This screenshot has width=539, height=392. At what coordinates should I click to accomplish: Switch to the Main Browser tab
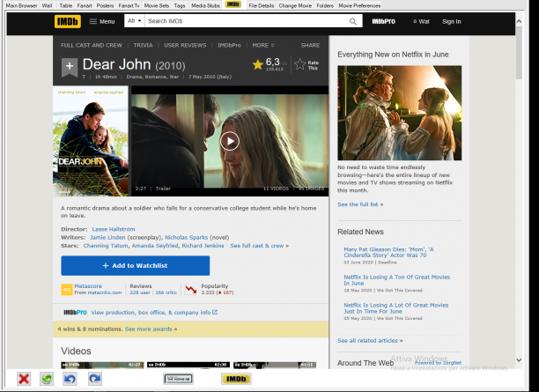point(21,5)
